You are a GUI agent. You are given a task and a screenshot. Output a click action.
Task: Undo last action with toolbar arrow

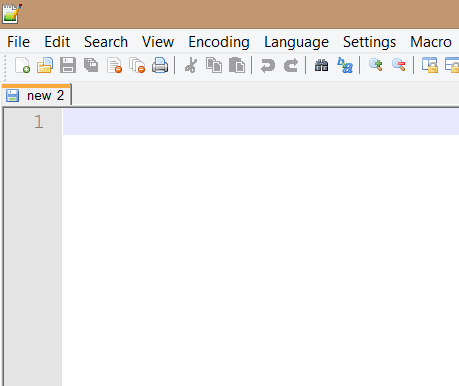268,65
